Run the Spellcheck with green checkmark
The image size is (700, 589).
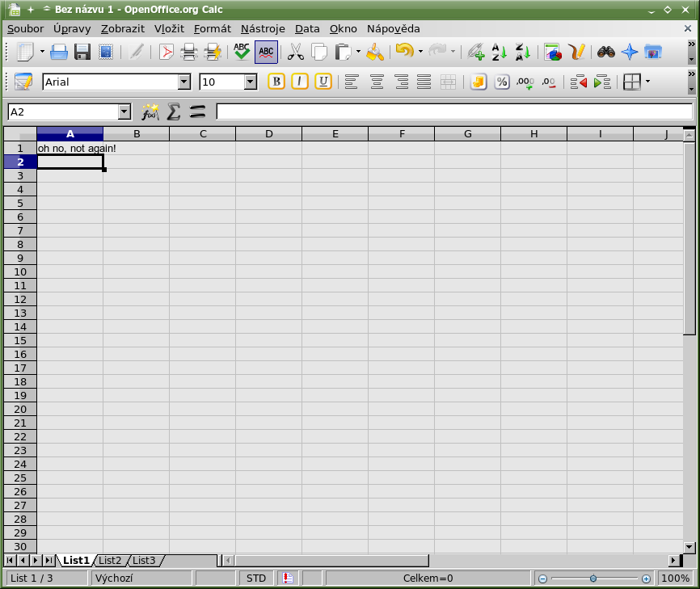point(242,53)
